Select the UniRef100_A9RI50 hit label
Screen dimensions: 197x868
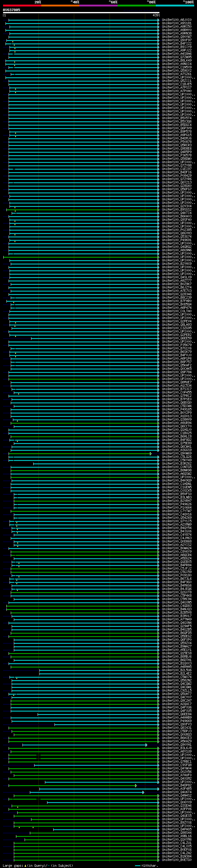tap(177, 26)
